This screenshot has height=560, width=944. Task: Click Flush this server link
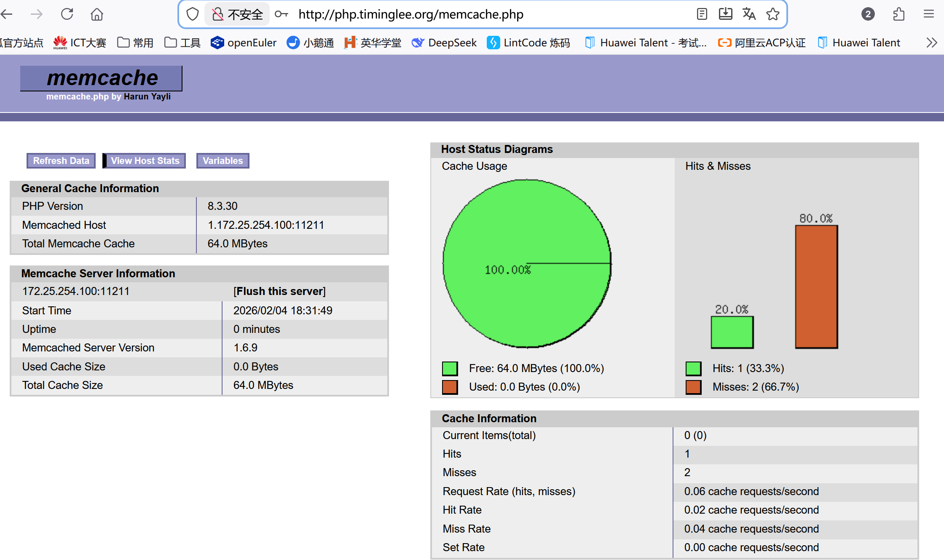280,291
